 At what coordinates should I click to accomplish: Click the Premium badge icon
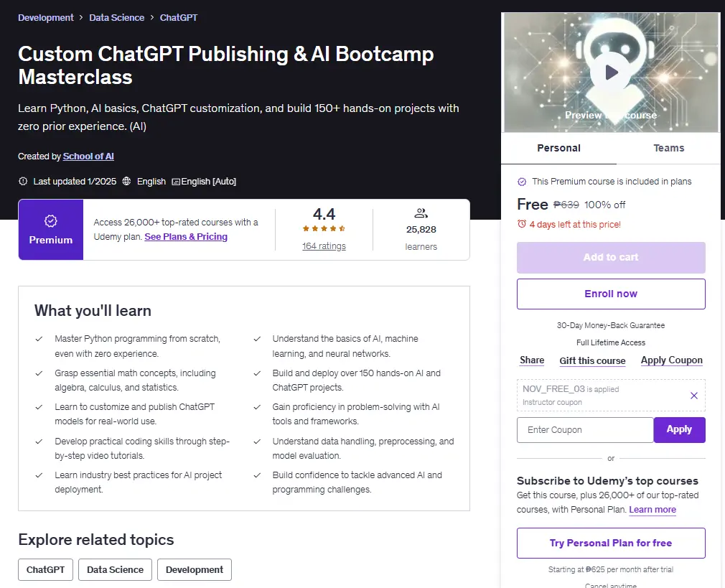[x=51, y=221]
